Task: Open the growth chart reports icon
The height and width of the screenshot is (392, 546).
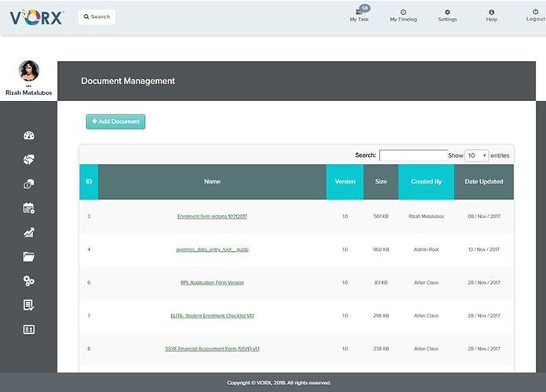Action: pos(29,232)
